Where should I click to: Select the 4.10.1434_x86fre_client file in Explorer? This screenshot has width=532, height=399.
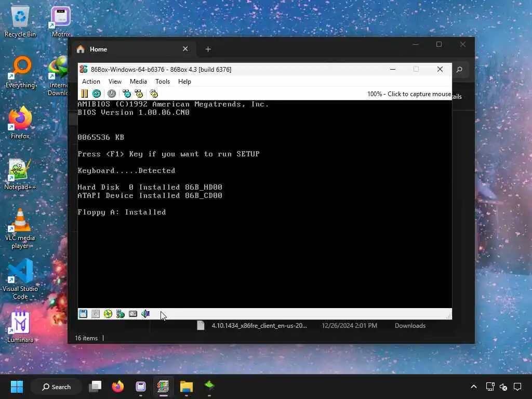click(259, 326)
